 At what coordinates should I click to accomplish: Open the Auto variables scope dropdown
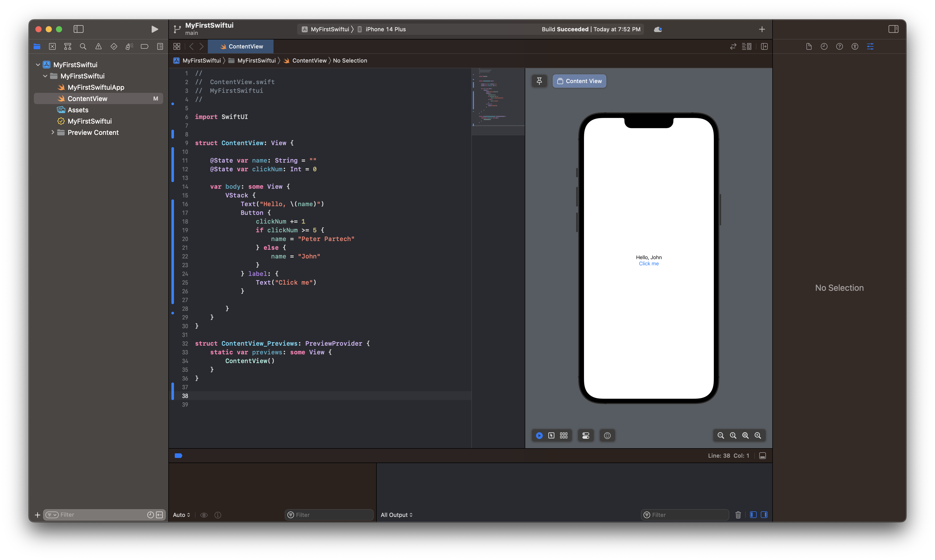click(x=181, y=515)
